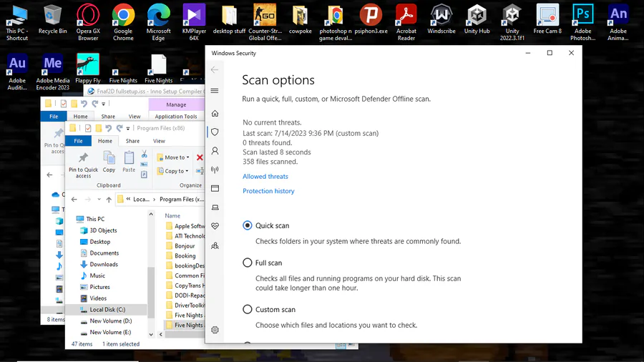644x362 pixels.
Task: Open Recycle Bin on desktop
Action: click(x=52, y=19)
